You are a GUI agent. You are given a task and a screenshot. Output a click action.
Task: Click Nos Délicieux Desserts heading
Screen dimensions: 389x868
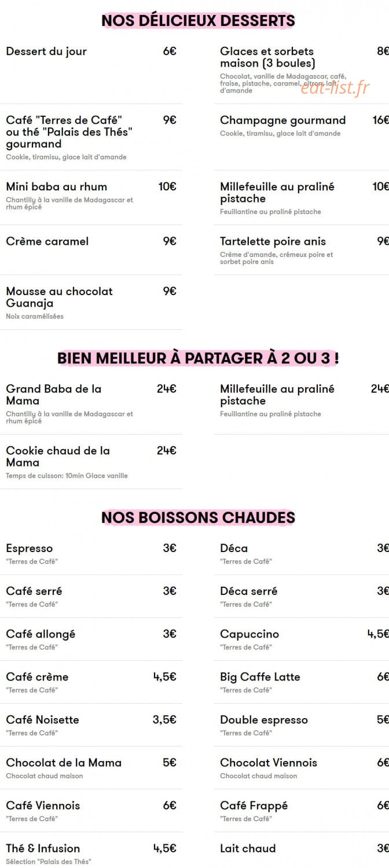pos(198,21)
